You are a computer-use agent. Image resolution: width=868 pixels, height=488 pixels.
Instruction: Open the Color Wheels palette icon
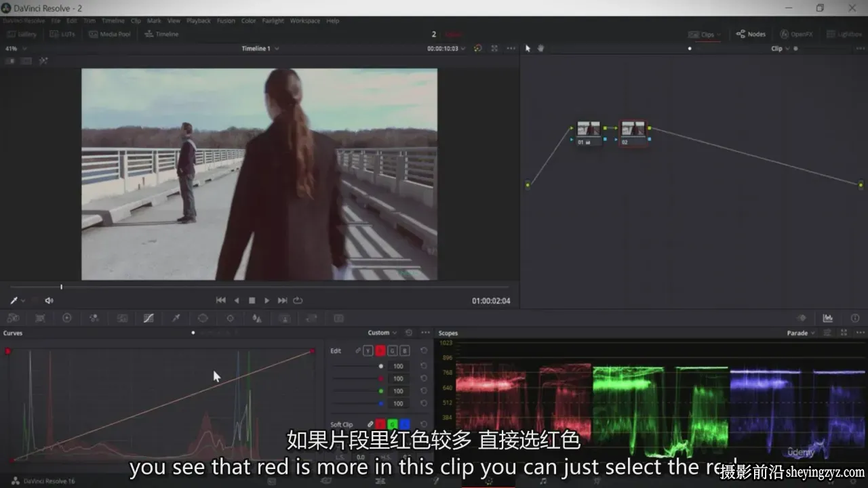(67, 318)
